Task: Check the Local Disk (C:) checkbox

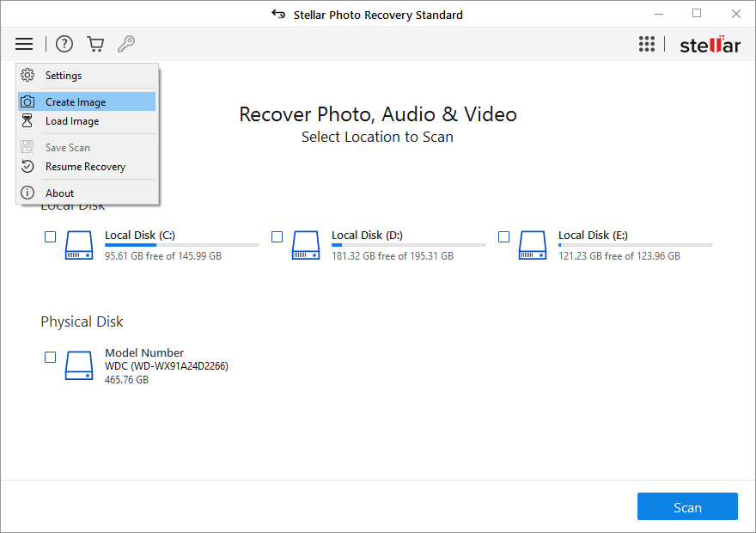Action: pos(50,236)
